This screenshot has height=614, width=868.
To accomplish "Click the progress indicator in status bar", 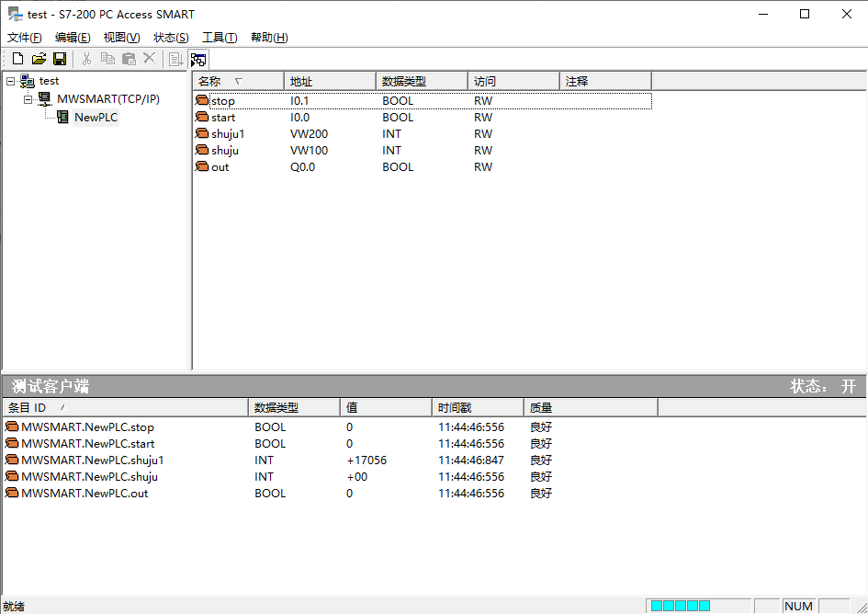I will click(x=680, y=606).
